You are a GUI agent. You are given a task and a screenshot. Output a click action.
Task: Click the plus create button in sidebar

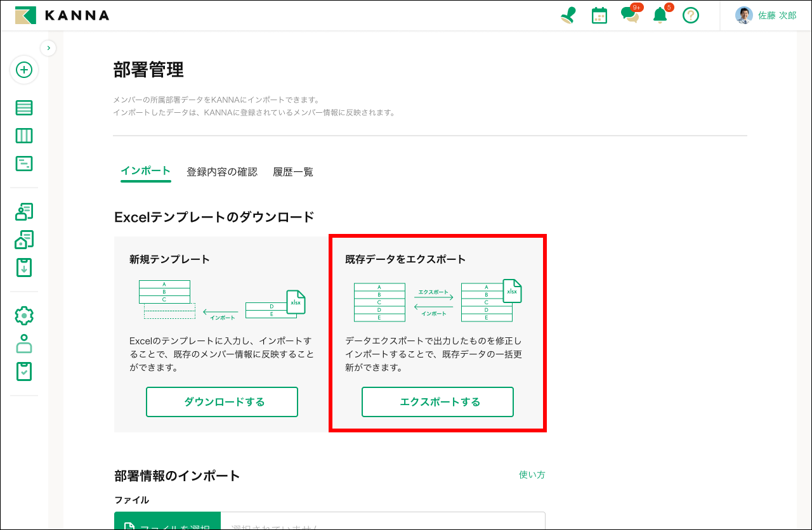coord(24,70)
